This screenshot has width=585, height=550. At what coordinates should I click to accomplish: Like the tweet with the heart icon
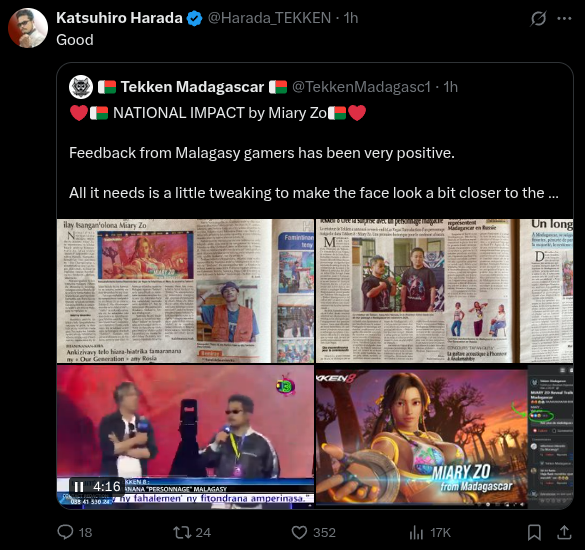click(299, 532)
